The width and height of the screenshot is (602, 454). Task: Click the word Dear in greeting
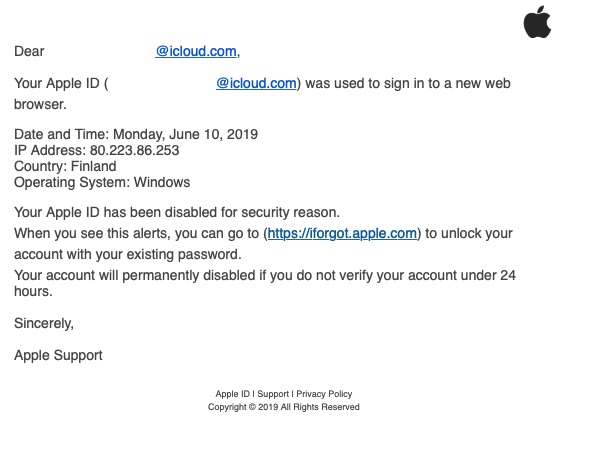29,51
